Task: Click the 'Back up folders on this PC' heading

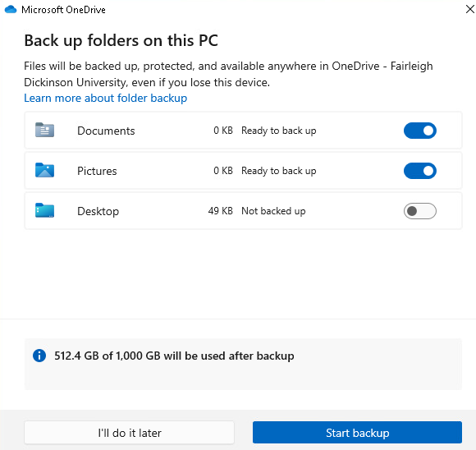Action: click(121, 41)
